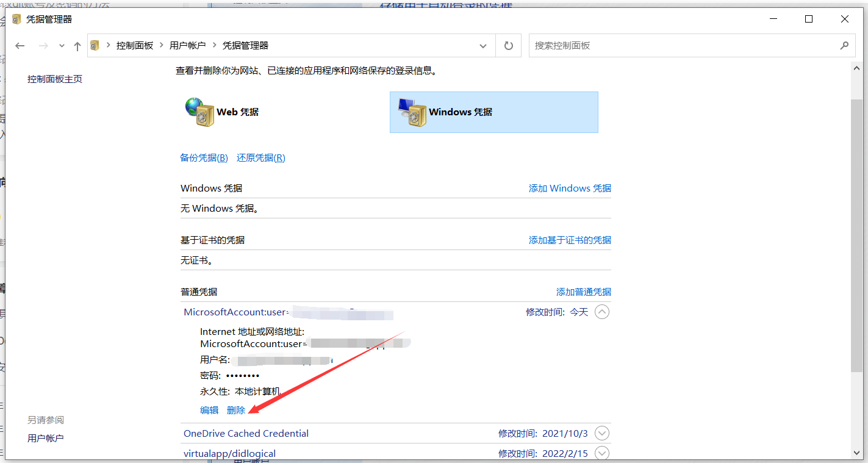Open 用户帐户 under 另请参阅
This screenshot has width=868, height=463.
pyautogui.click(x=46, y=439)
